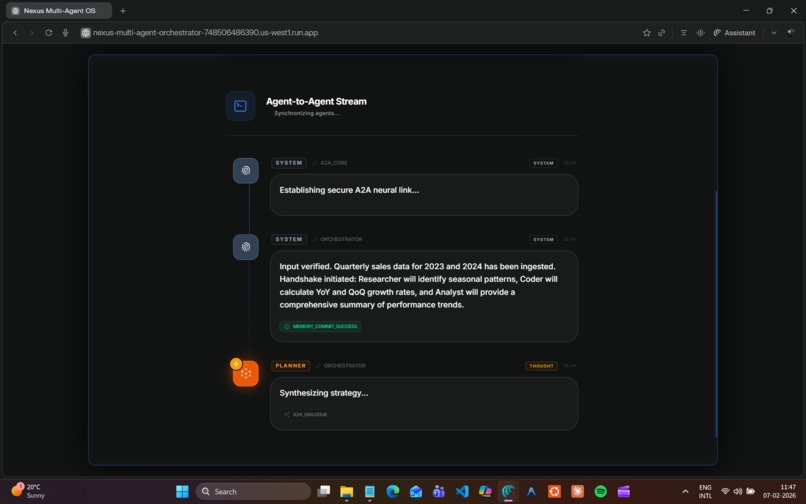Bookmark this page with the star icon
The height and width of the screenshot is (504, 806).
click(647, 32)
